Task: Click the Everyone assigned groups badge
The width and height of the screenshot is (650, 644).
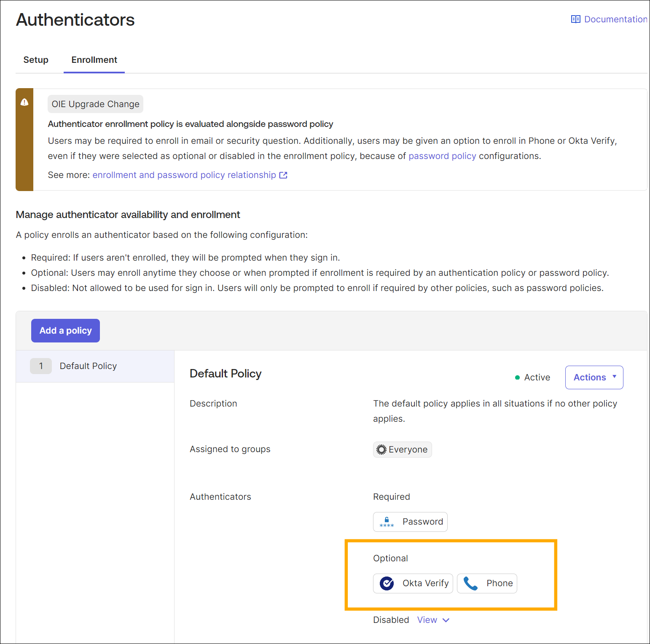Action: 402,449
